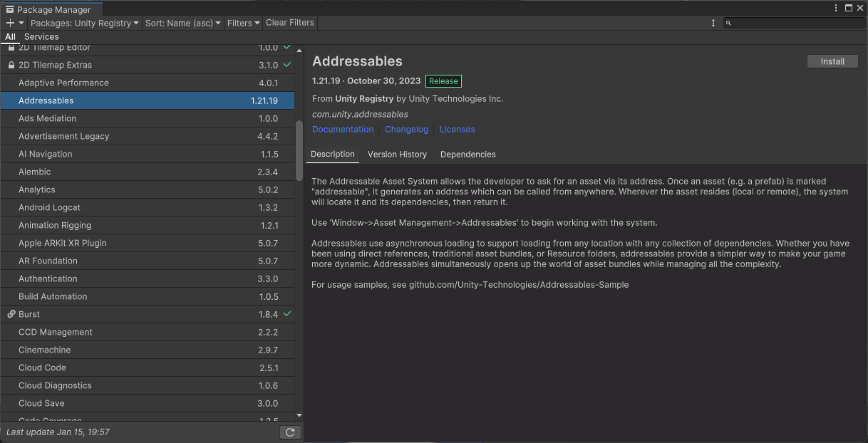Open the toolbar three-dot options menu beside the search field

(x=713, y=23)
